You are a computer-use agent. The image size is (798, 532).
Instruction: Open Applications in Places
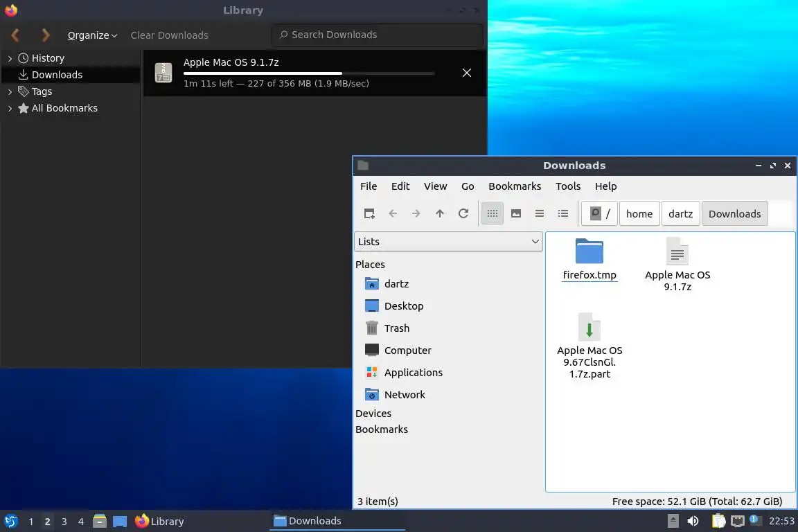pyautogui.click(x=404, y=373)
